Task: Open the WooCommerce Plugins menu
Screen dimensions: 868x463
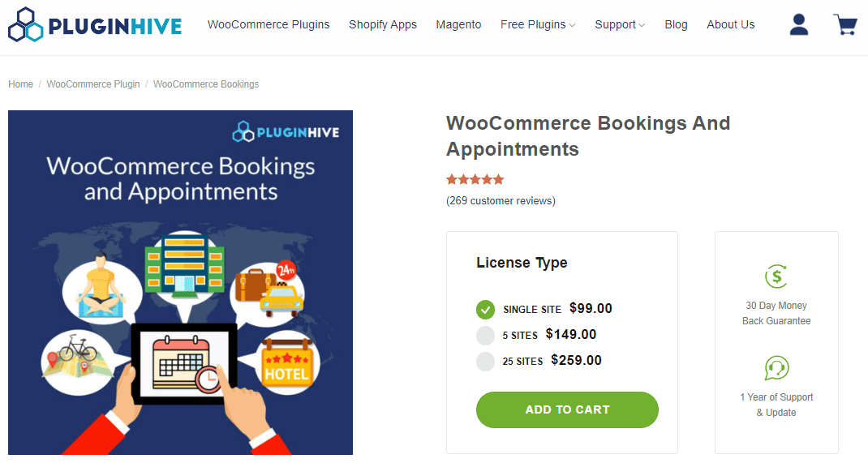Action: pos(269,25)
